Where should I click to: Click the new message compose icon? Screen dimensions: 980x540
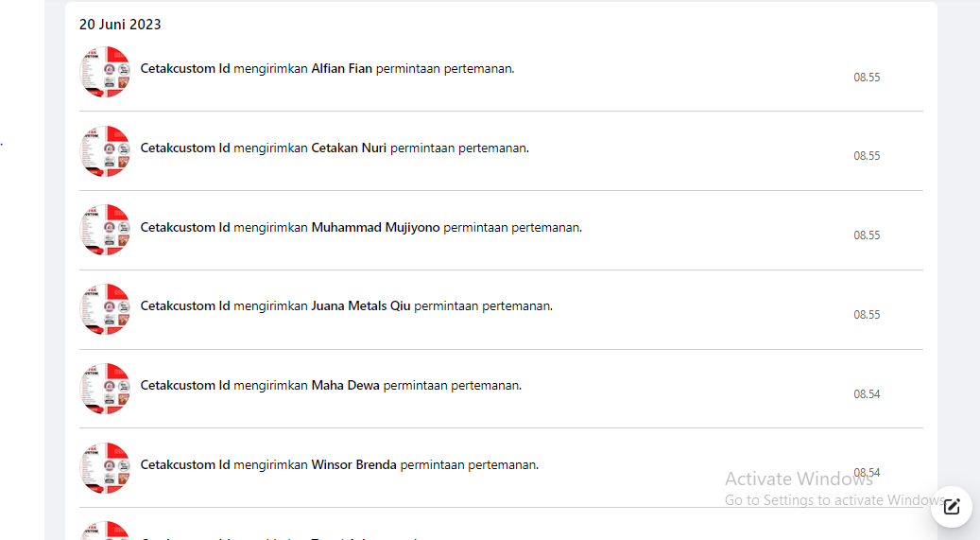[952, 507]
